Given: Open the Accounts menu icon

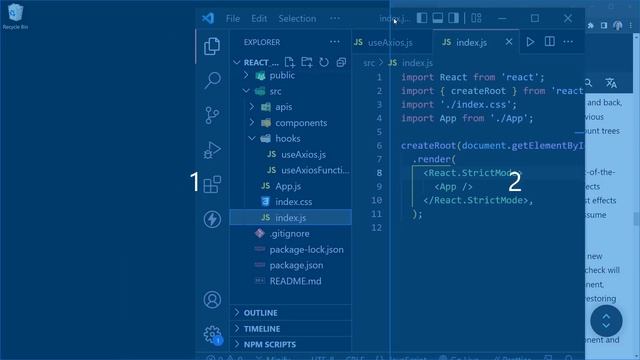Looking at the screenshot, I should pos(212,300).
